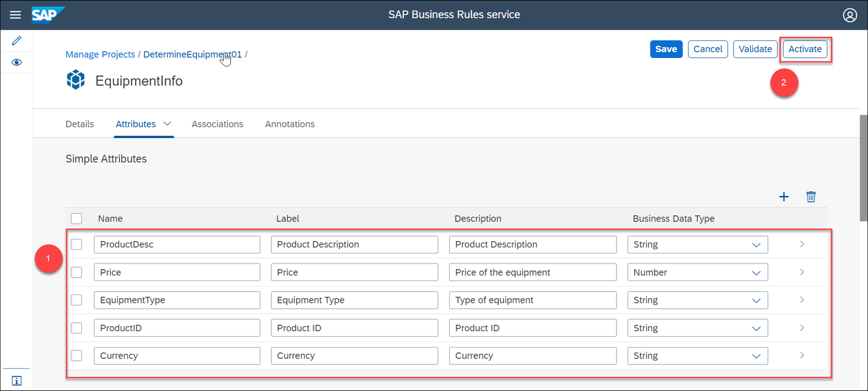Click the Save button
The height and width of the screenshot is (391, 868).
666,49
